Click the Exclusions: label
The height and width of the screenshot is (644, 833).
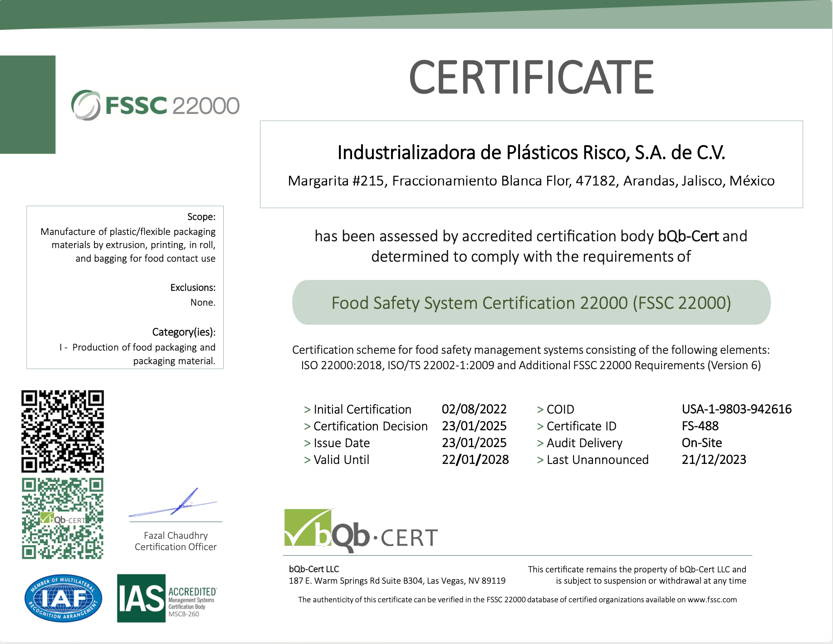pyautogui.click(x=193, y=288)
